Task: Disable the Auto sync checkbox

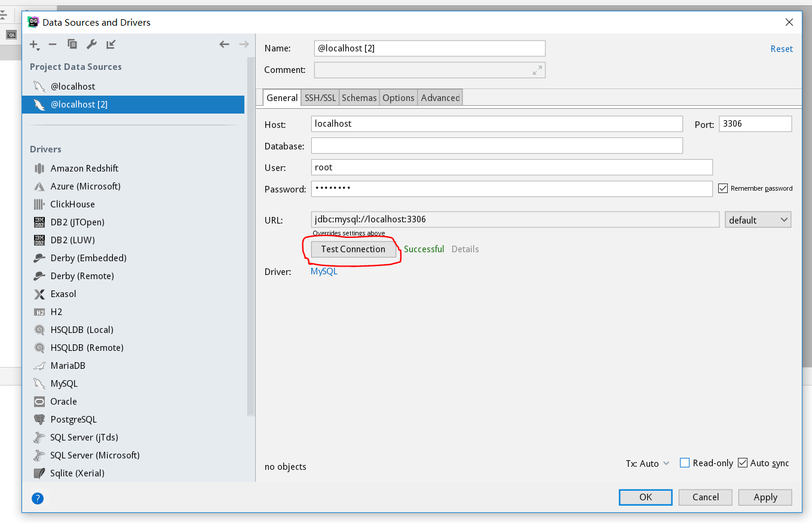Action: (x=743, y=463)
